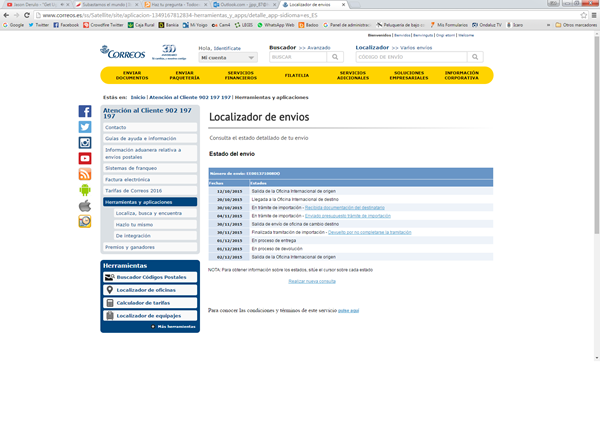
Task: Click the Identifícate link
Action: click(227, 48)
